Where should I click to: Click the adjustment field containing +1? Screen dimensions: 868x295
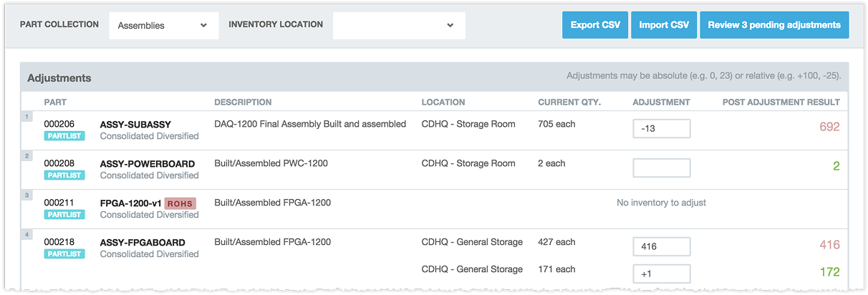click(x=662, y=274)
